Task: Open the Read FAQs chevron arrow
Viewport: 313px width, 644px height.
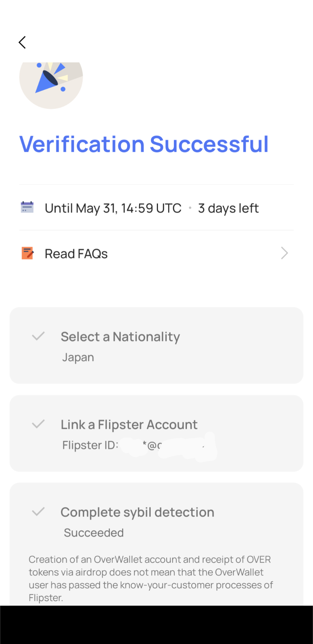Action: click(284, 253)
